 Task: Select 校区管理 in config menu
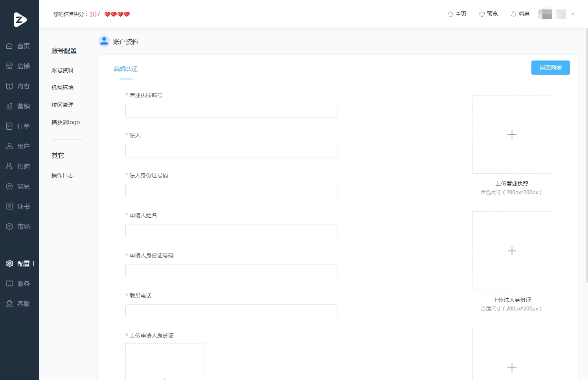(62, 105)
